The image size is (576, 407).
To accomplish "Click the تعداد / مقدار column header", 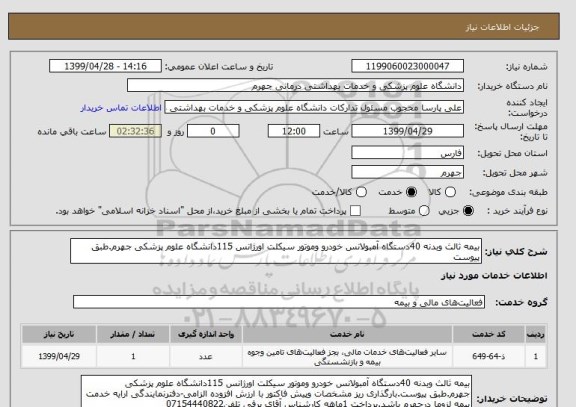I will (x=133, y=334).
